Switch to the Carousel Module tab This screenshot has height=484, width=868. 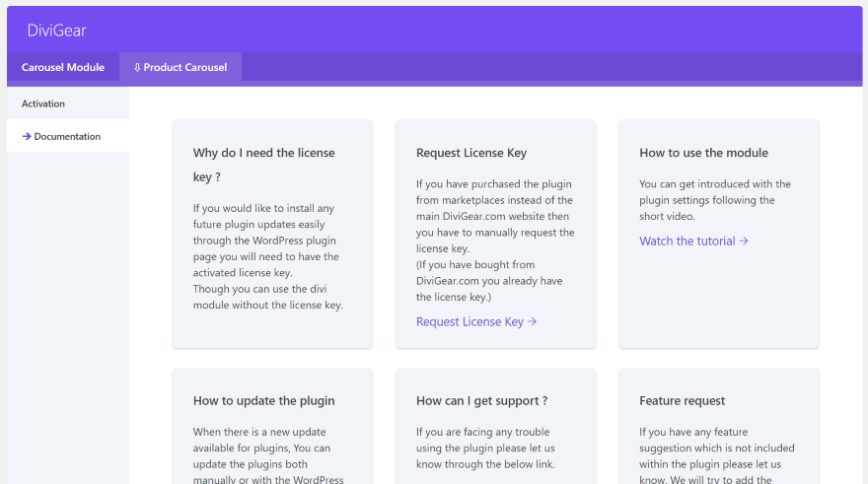pyautogui.click(x=63, y=67)
